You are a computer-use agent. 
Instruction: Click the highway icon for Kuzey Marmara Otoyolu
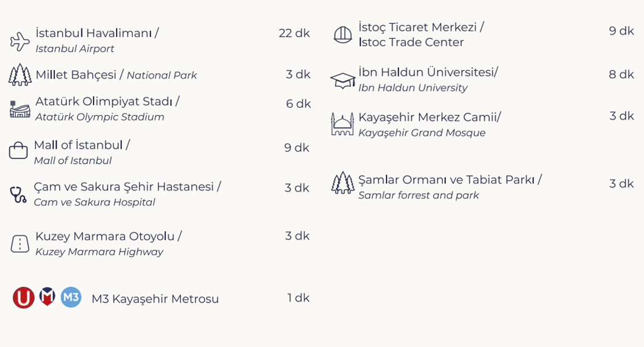tap(20, 243)
